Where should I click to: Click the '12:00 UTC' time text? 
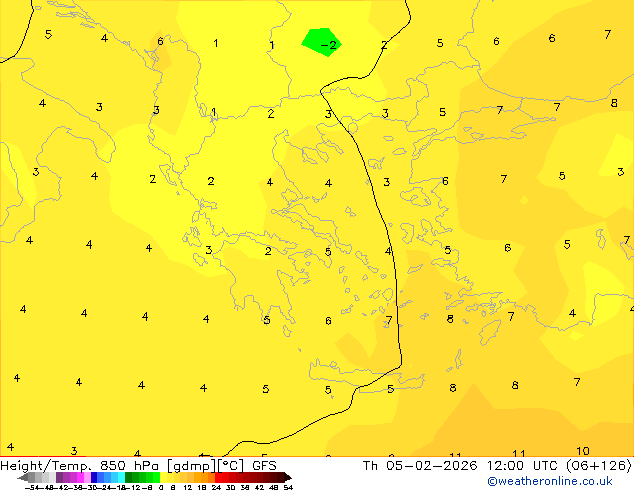[x=523, y=466]
